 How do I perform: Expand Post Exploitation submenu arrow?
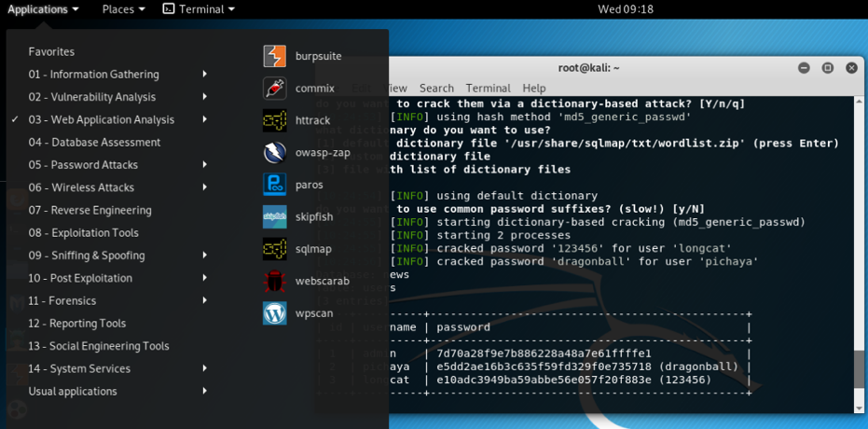point(205,279)
